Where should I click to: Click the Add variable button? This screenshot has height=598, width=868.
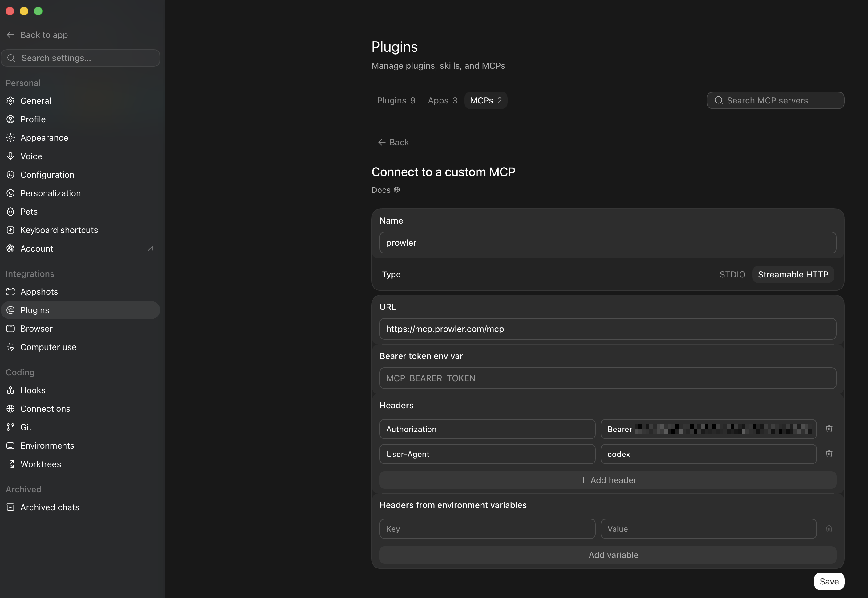point(607,555)
